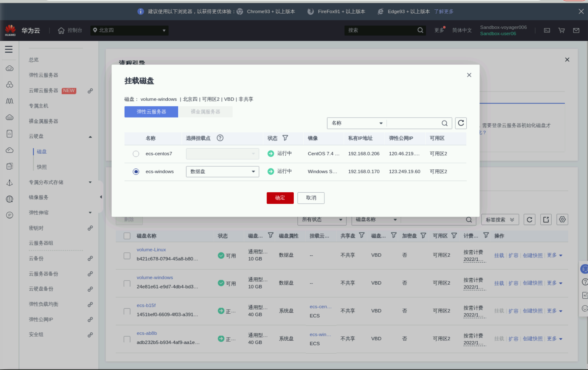Screen dimensions: 588x370
Task: Expand the 专属分布式存储 sidebar section
Action: tap(90, 182)
